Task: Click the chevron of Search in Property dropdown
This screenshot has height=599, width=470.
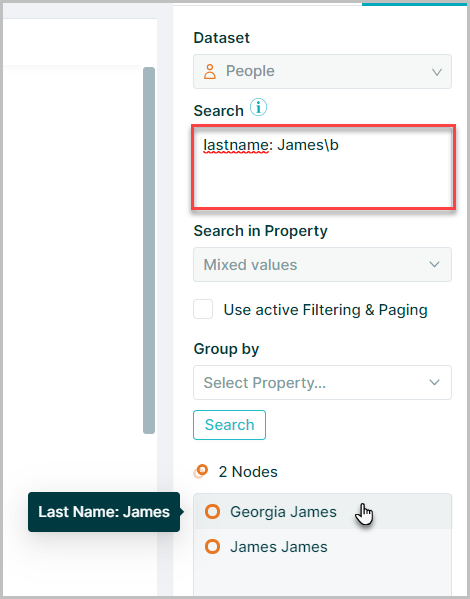Action: pos(434,264)
